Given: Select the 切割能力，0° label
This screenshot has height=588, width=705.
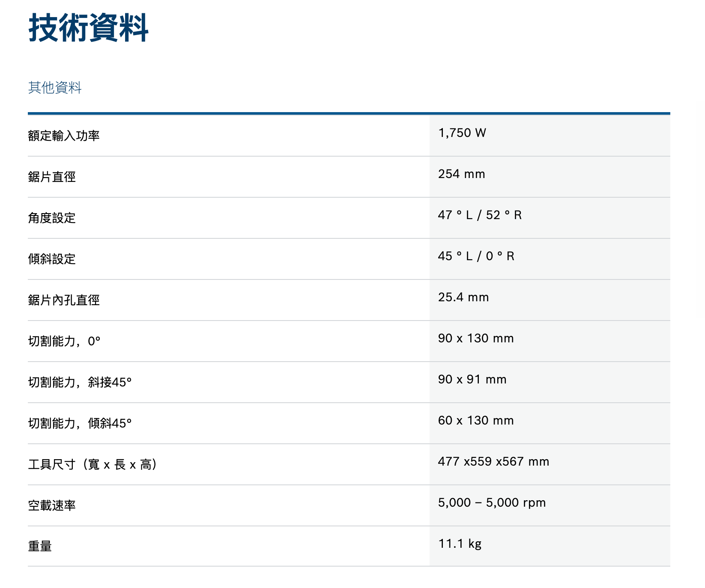Looking at the screenshot, I should [64, 341].
